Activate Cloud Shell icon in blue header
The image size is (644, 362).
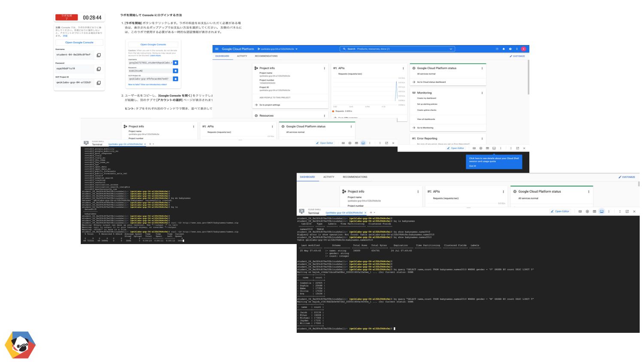[497, 49]
